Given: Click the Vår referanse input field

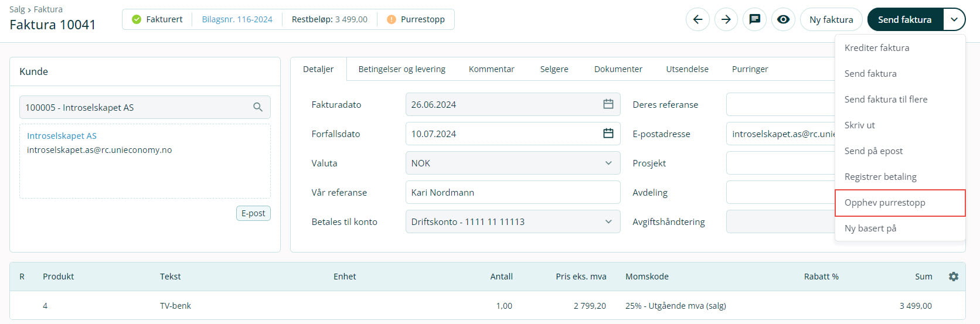Looking at the screenshot, I should point(512,192).
